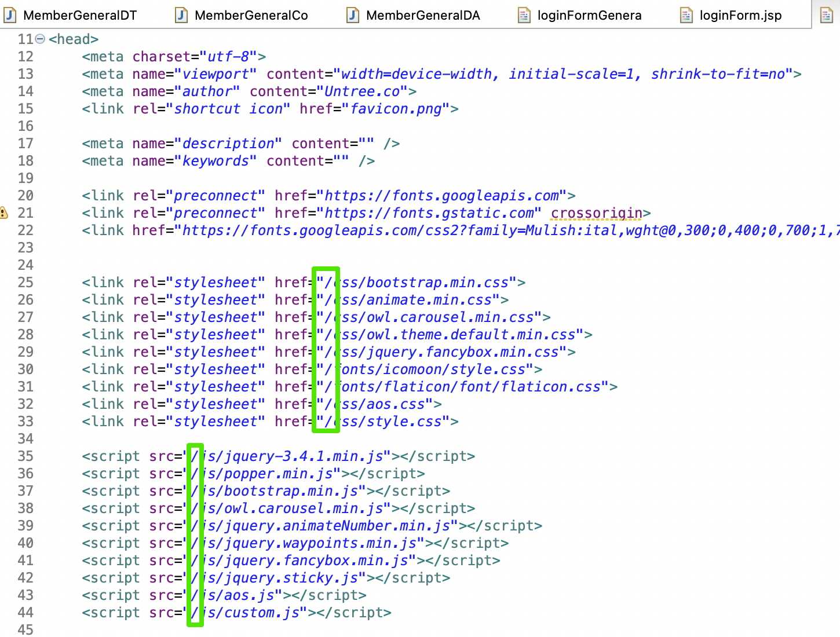Image resolution: width=840 pixels, height=637 pixels.
Task: Click line number 23 in the gutter
Action: pyautogui.click(x=25, y=248)
